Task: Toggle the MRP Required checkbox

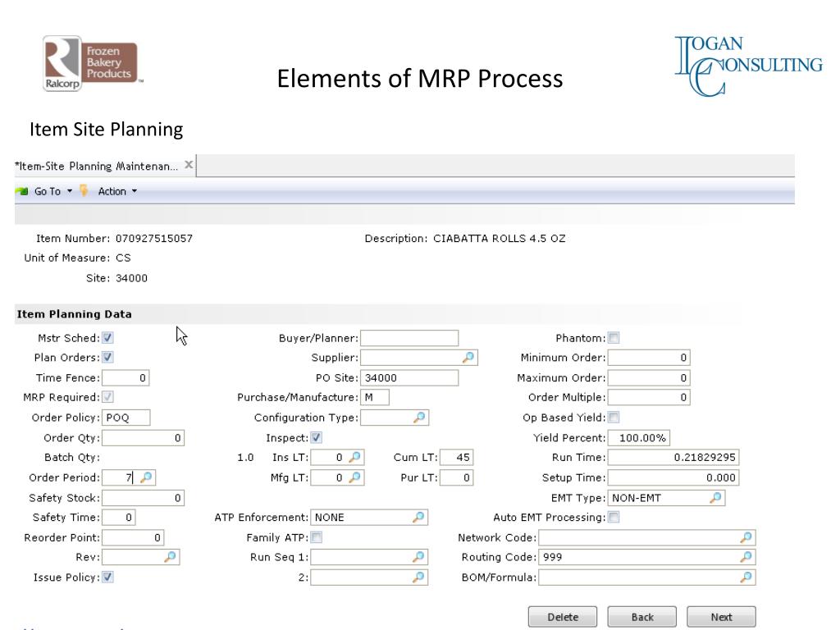Action: pyautogui.click(x=107, y=397)
